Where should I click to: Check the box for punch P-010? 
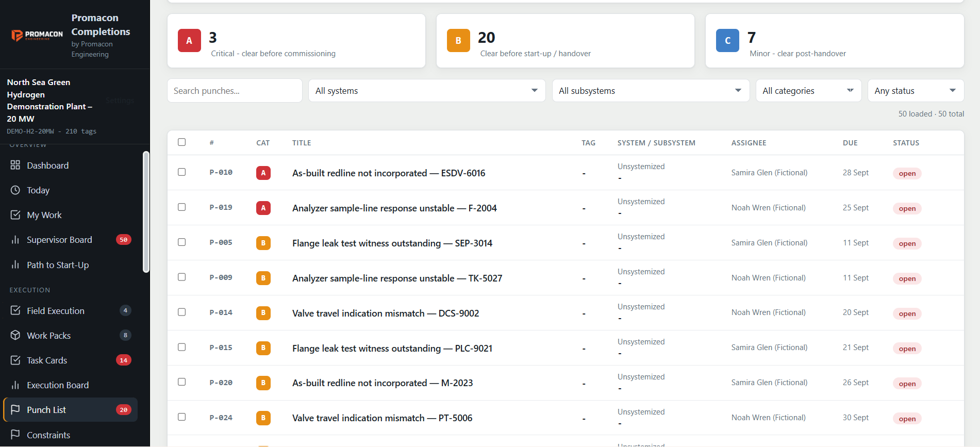tap(182, 172)
